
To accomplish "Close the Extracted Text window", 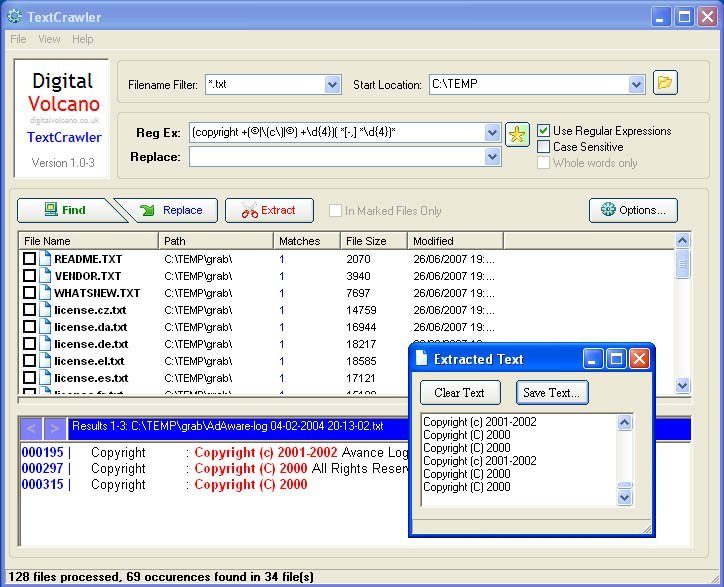I will [x=640, y=358].
